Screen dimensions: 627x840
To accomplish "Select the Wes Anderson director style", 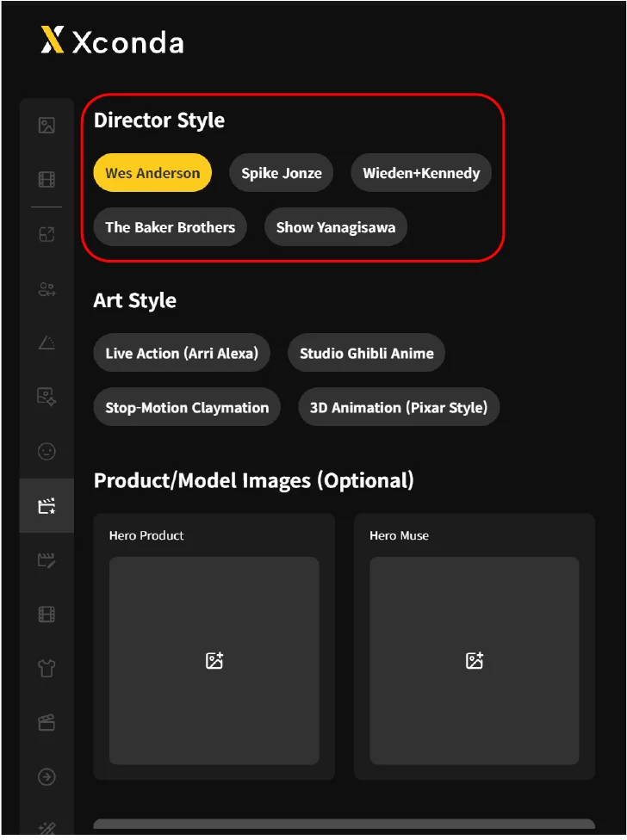I will click(152, 173).
